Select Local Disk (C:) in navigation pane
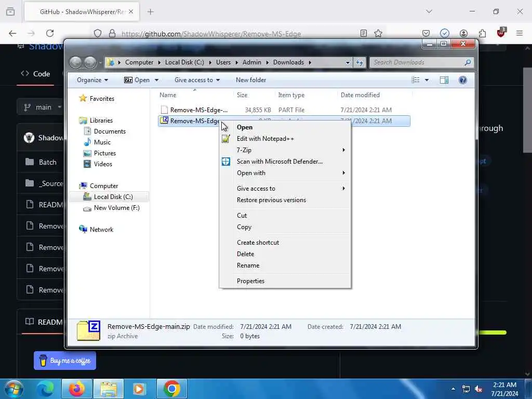The height and width of the screenshot is (399, 532). (109, 197)
